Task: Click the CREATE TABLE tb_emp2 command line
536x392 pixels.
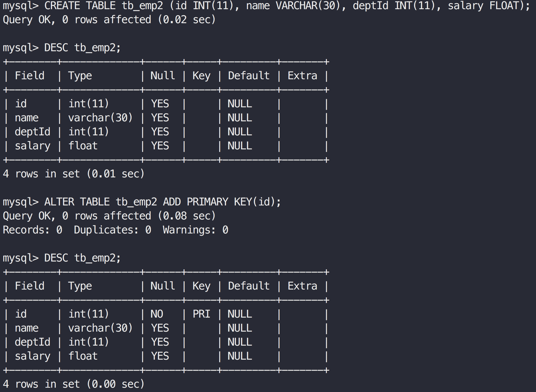Action: pyautogui.click(x=266, y=6)
